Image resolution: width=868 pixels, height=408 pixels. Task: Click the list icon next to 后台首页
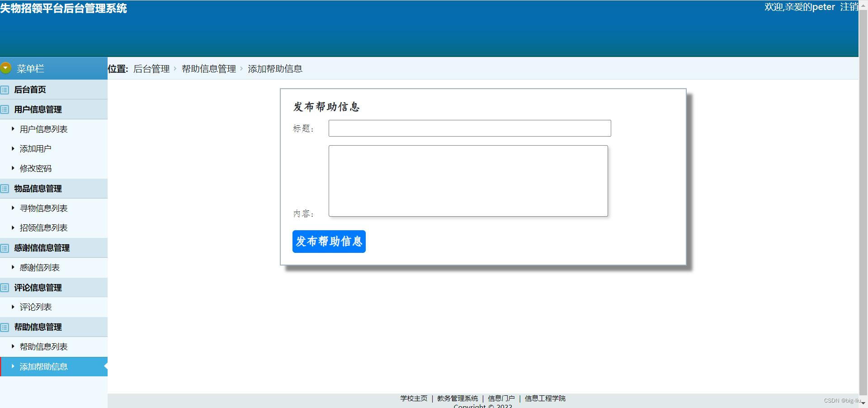click(5, 90)
